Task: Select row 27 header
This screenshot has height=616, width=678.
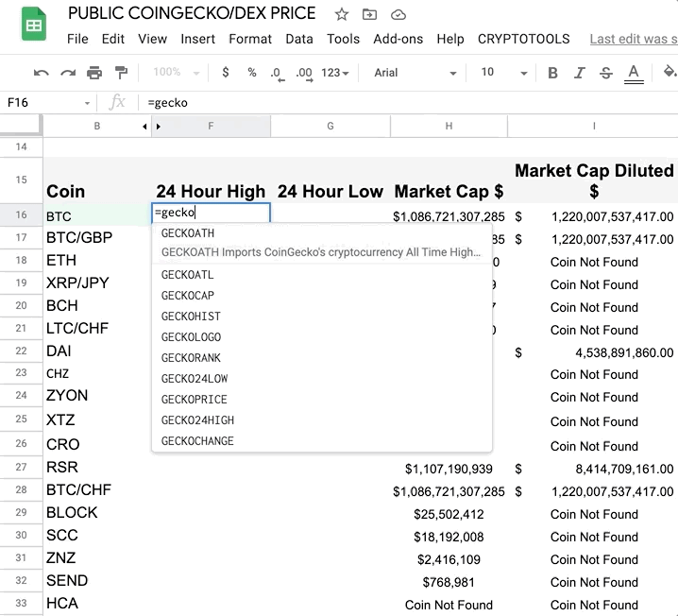Action: [21, 467]
